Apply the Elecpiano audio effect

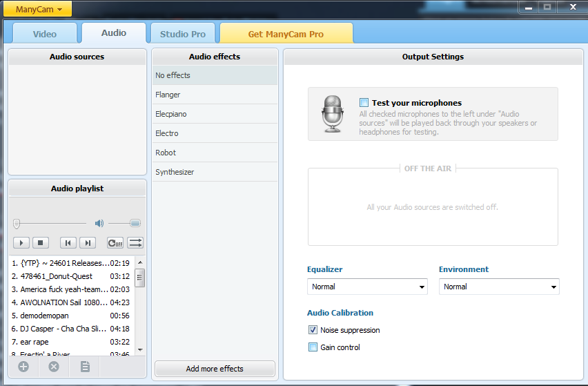click(215, 114)
